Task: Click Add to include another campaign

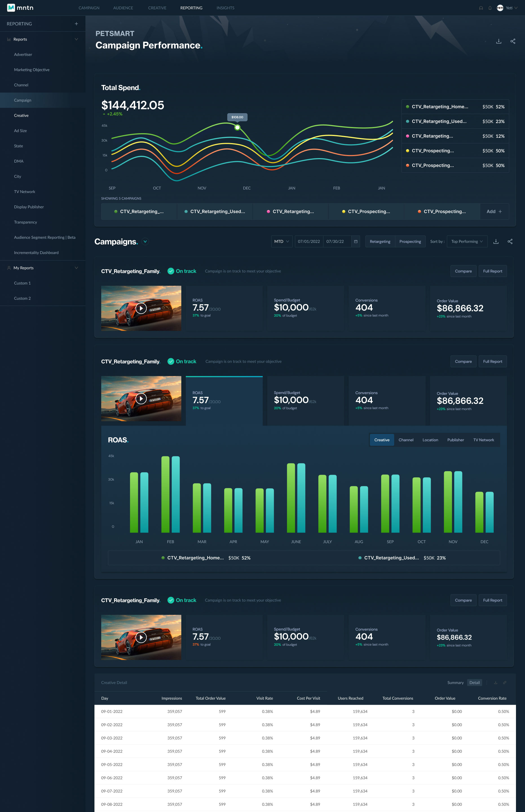Action: click(494, 211)
